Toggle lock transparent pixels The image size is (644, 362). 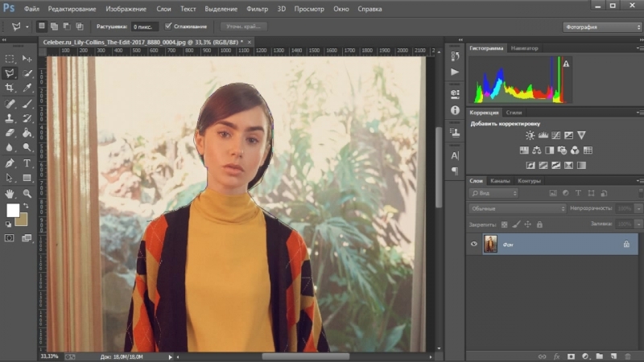(505, 224)
